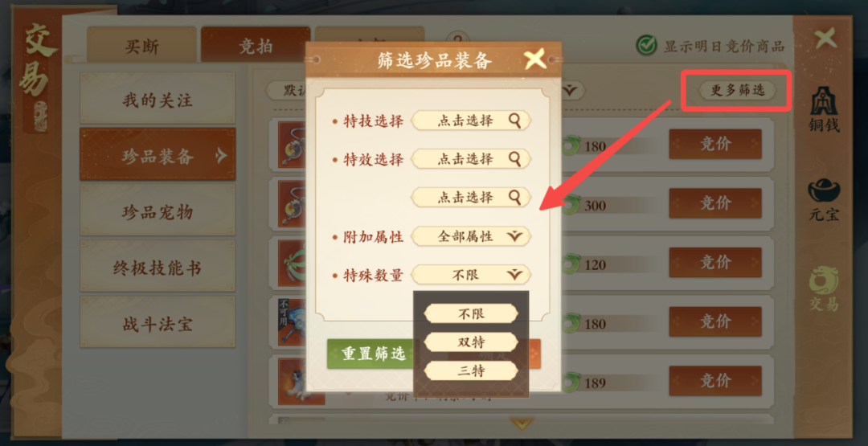Expand the 附加属性 全部属性 dropdown
Image resolution: width=868 pixels, height=446 pixels.
471,237
